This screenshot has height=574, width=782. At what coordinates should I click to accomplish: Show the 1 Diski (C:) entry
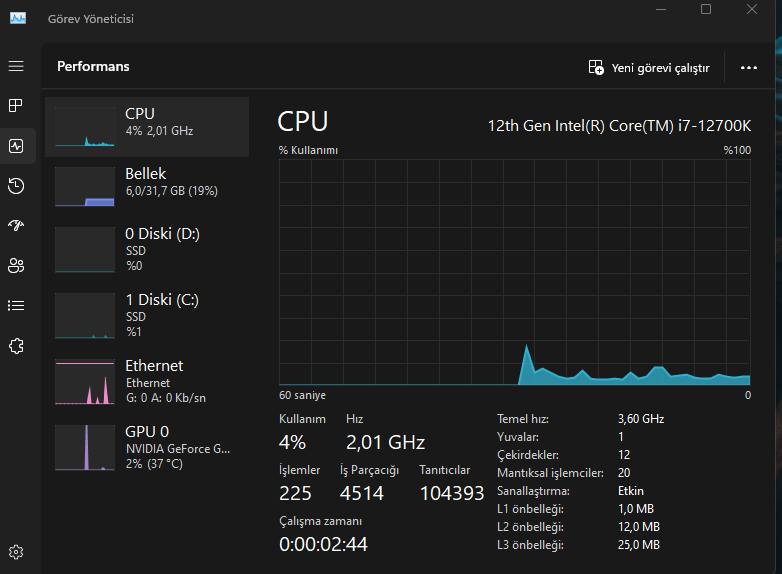(x=147, y=315)
